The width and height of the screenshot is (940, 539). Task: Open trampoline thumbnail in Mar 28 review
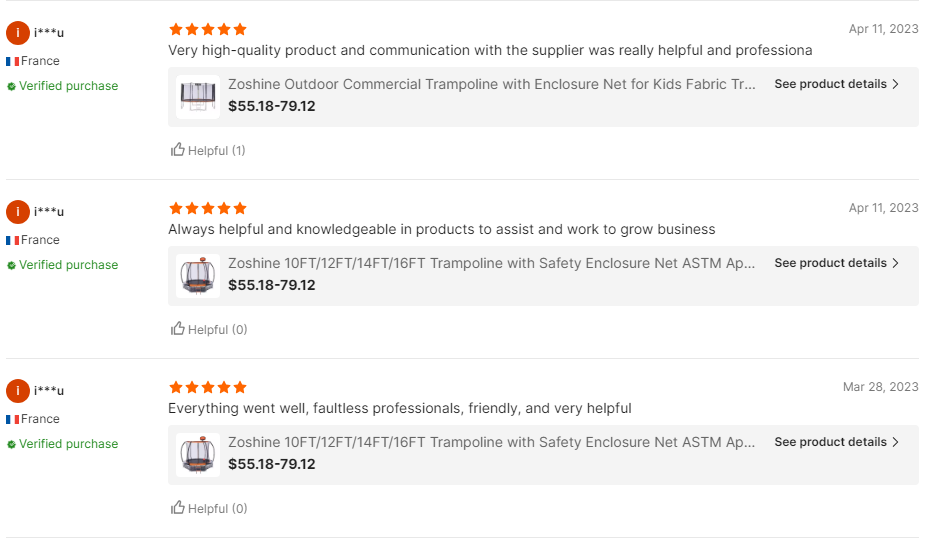198,454
